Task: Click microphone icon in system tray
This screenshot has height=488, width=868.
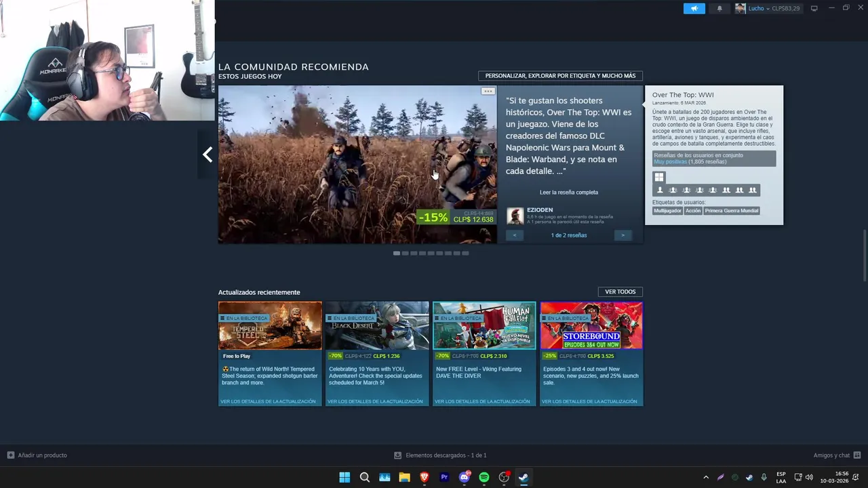Action: (x=764, y=478)
